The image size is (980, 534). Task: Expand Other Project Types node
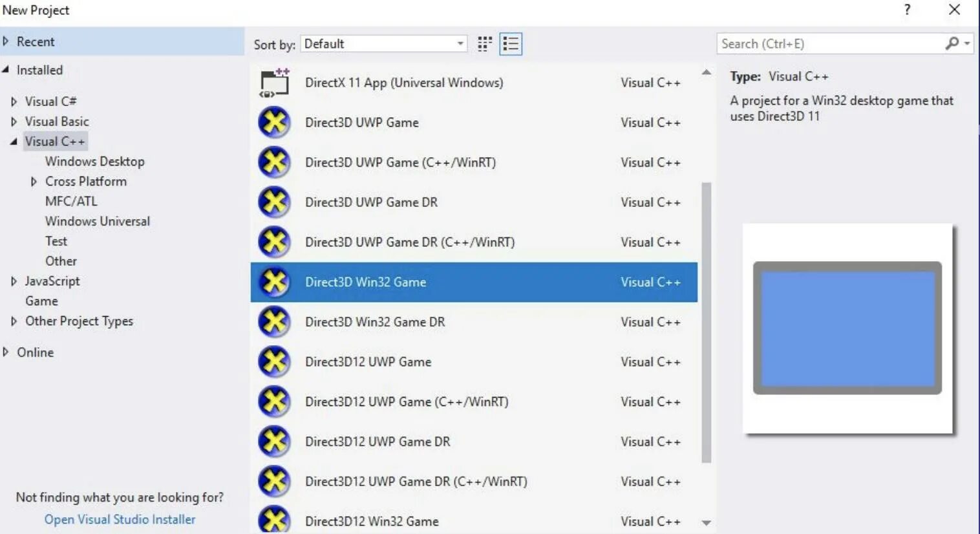pos(14,321)
